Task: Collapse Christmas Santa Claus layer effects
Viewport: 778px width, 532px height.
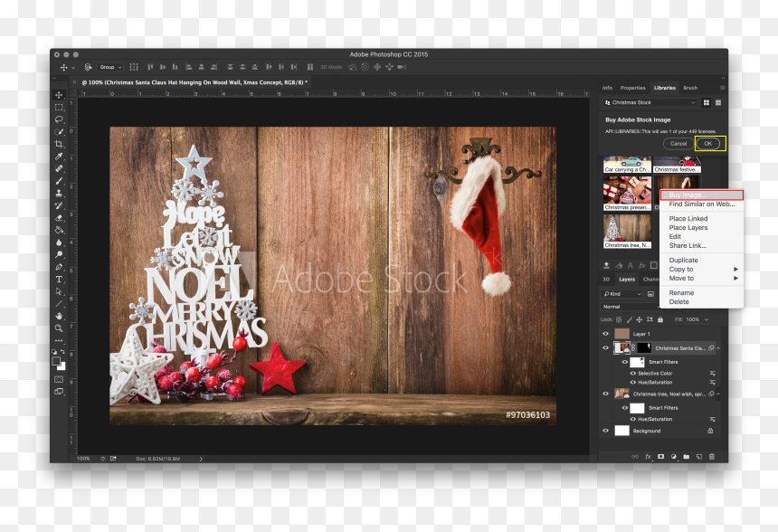Action: pos(718,348)
